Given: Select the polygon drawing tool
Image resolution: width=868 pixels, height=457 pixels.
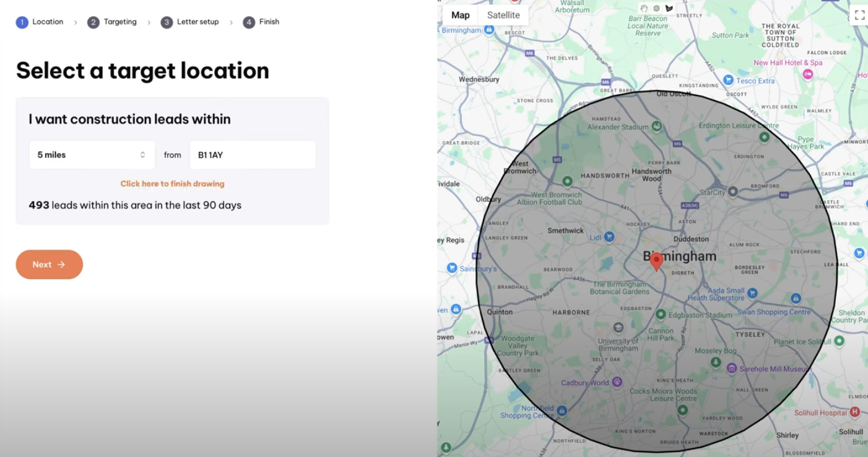Looking at the screenshot, I should [669, 9].
